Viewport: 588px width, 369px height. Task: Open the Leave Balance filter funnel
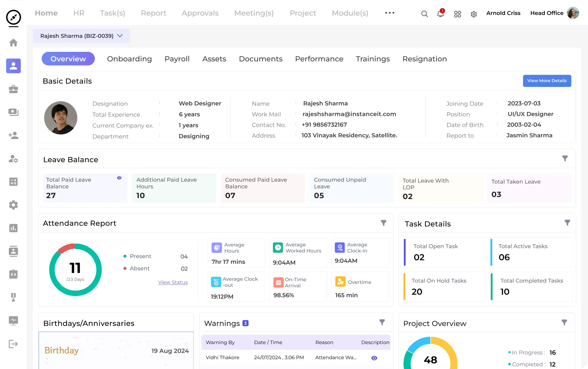click(x=565, y=158)
